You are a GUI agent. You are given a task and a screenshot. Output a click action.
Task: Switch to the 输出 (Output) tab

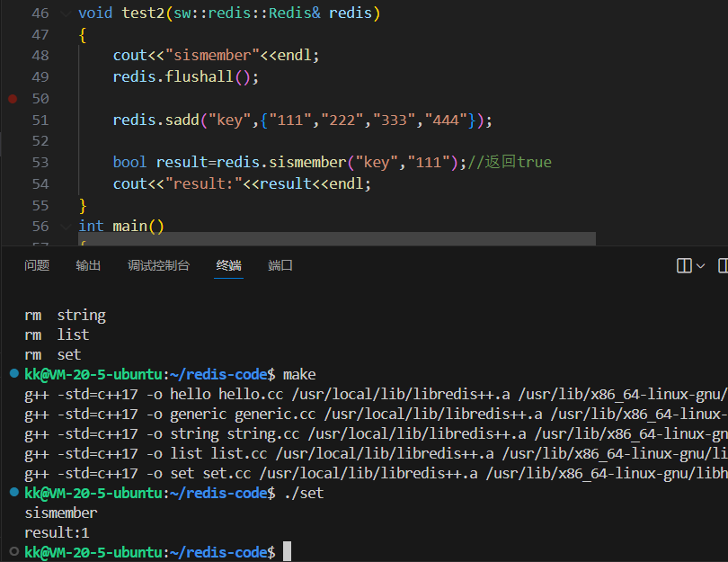(x=88, y=265)
